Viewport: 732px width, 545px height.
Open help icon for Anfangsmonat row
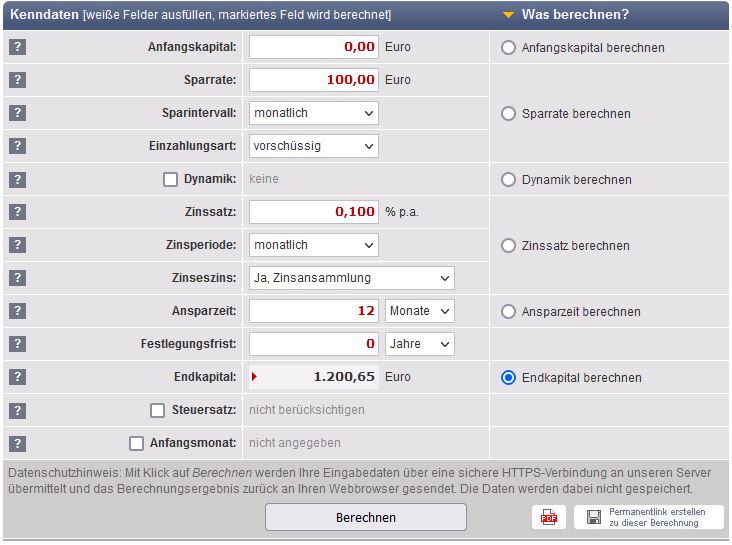tap(17, 443)
